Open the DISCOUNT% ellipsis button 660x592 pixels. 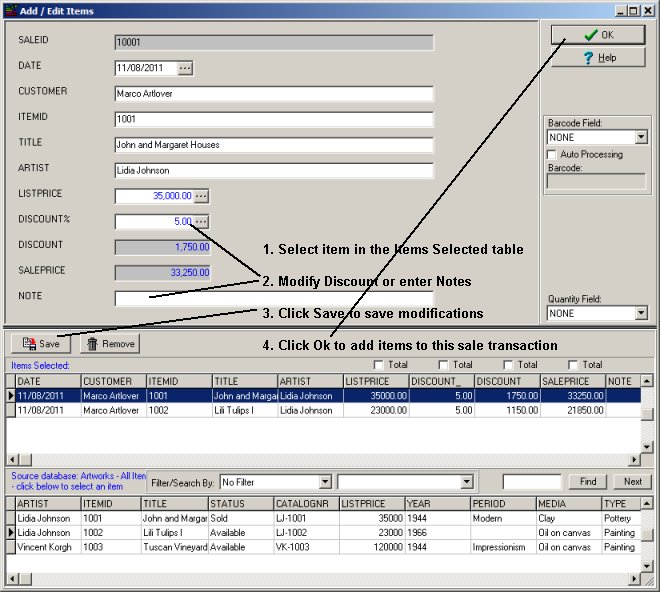pos(201,222)
